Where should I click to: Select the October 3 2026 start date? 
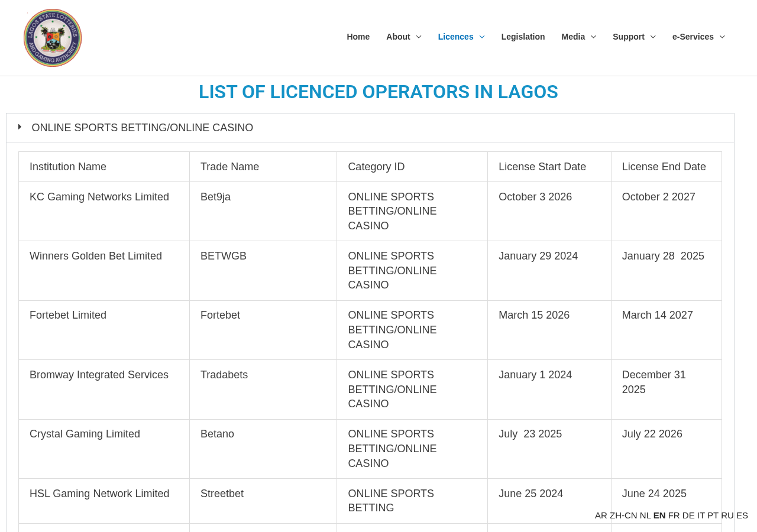549,212
